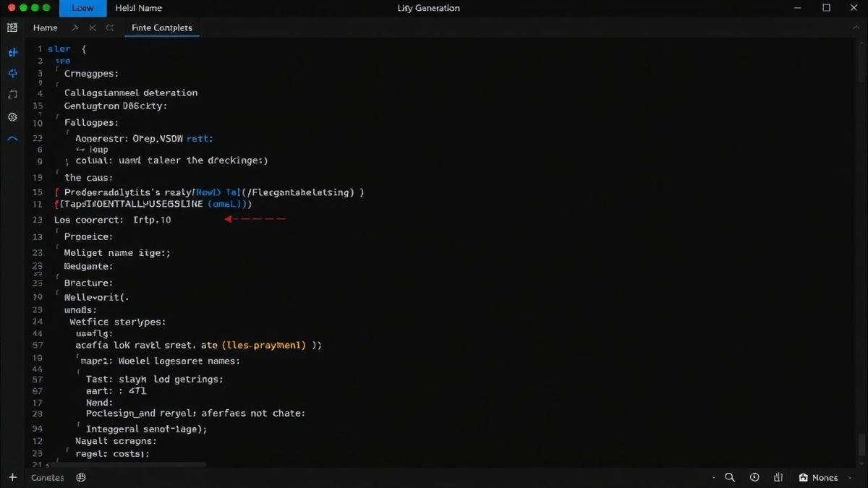
Task: Click the "Nones" status bar item
Action: 819,477
